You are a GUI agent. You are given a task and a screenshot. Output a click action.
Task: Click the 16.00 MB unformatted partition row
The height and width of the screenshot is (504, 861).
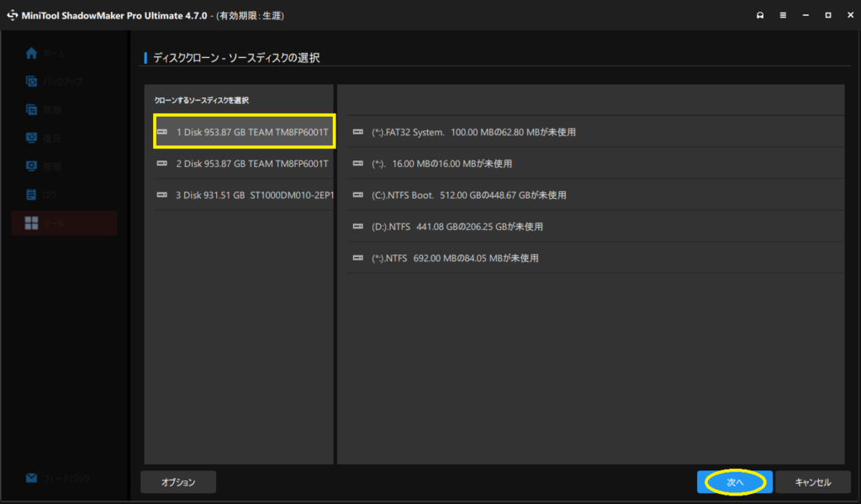(x=596, y=164)
